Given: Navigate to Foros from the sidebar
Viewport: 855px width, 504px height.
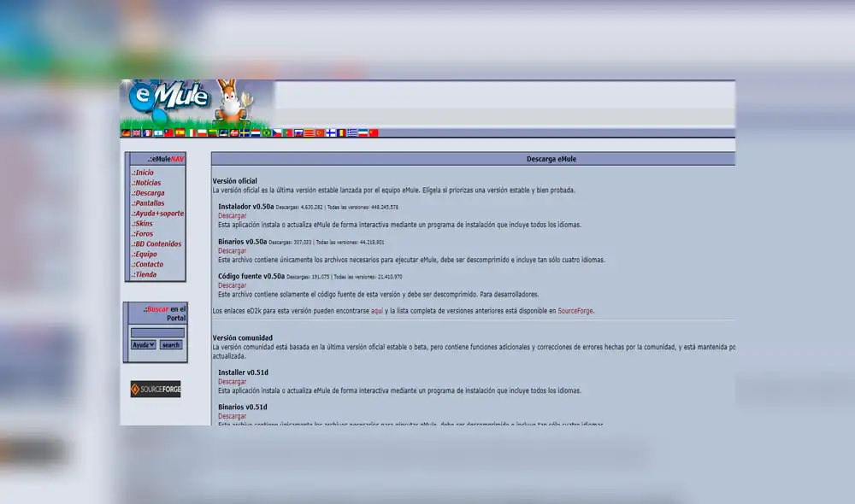Looking at the screenshot, I should click(144, 234).
